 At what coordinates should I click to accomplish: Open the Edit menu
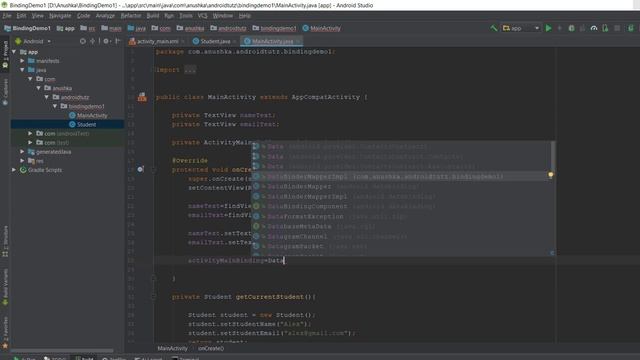[21, 16]
